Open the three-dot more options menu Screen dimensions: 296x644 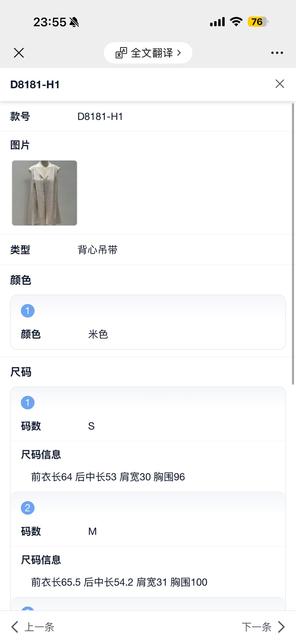[x=277, y=53]
